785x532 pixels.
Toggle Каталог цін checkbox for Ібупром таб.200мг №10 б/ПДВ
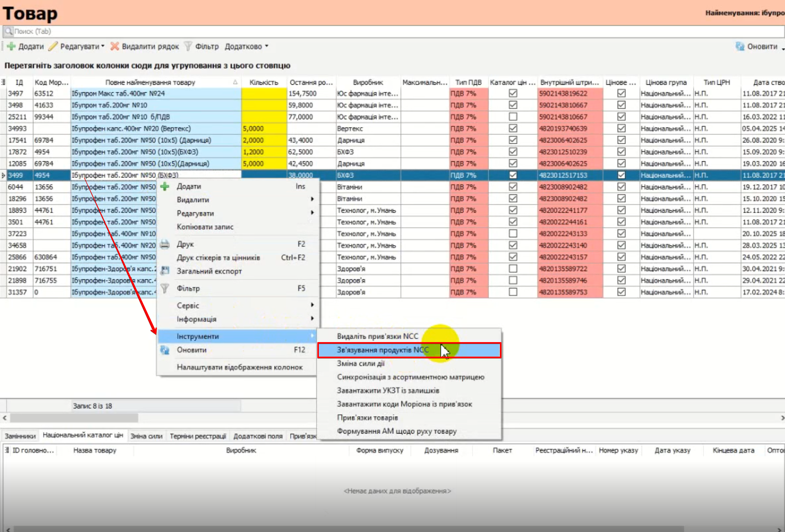tap(513, 117)
